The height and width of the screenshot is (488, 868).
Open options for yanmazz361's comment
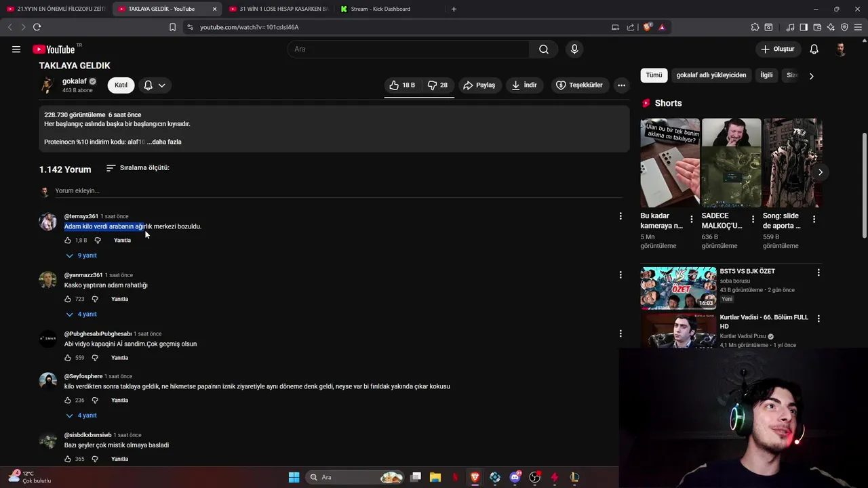(x=620, y=274)
